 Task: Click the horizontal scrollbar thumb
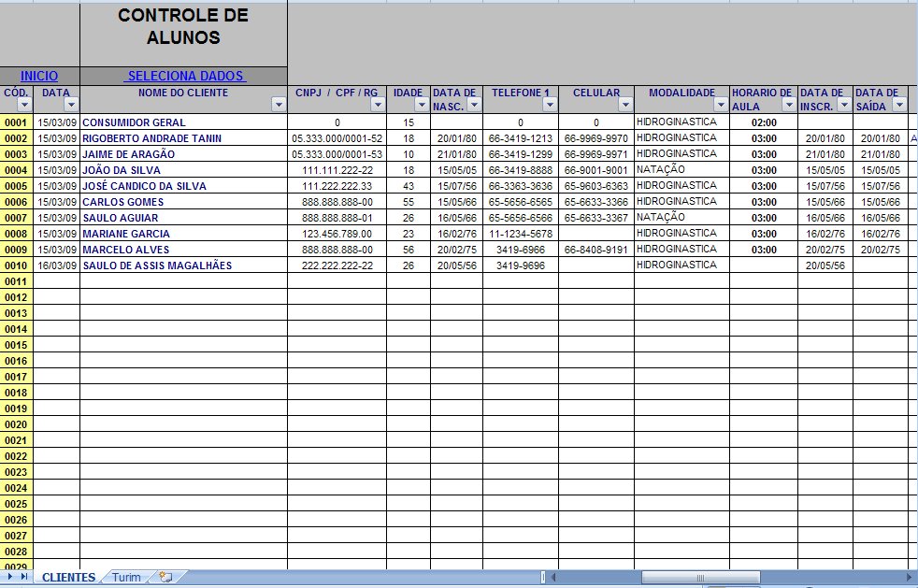pos(701,578)
